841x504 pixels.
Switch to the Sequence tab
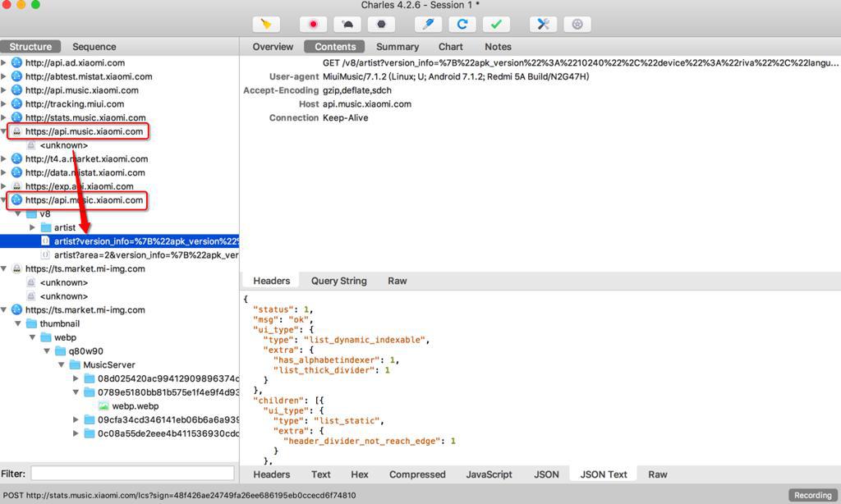(94, 47)
